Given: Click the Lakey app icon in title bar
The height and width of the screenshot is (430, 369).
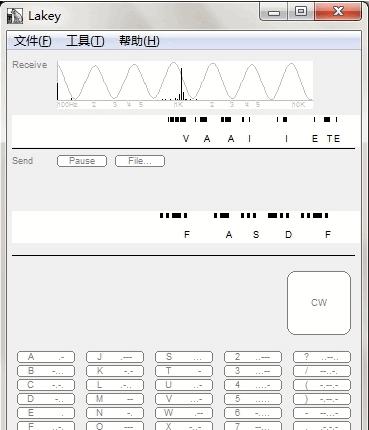Looking at the screenshot, I should click(15, 16).
